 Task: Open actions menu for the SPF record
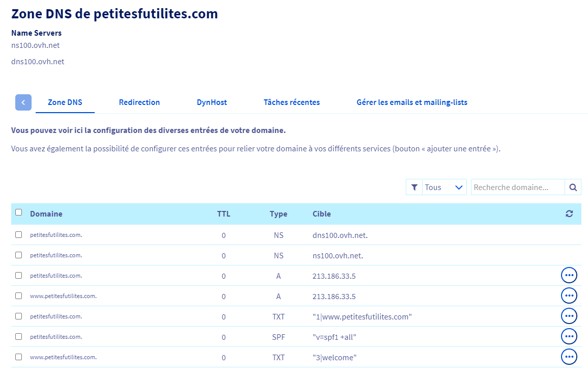[x=569, y=336]
